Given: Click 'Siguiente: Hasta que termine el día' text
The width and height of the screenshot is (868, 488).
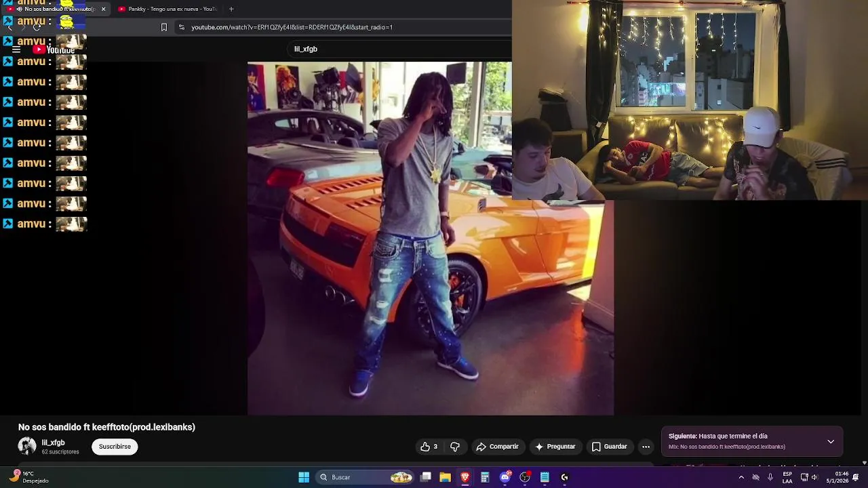Looking at the screenshot, I should click(718, 436).
